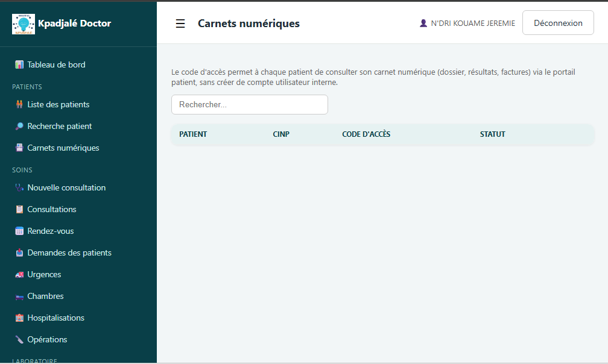This screenshot has height=364, width=608.
Task: Open Tableau de bord chart icon
Action: coord(19,64)
